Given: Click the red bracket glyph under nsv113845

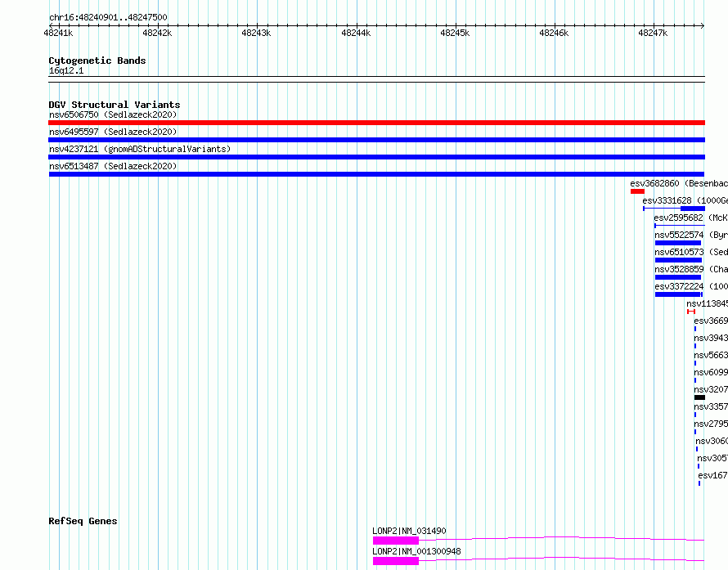Looking at the screenshot, I should pos(691,312).
